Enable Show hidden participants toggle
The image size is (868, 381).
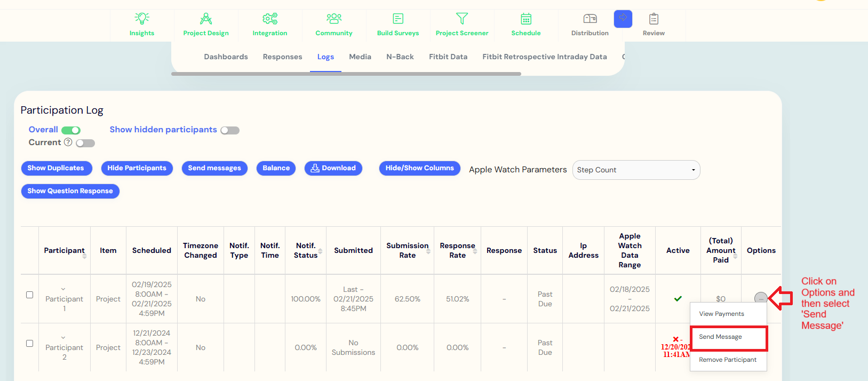[230, 130]
